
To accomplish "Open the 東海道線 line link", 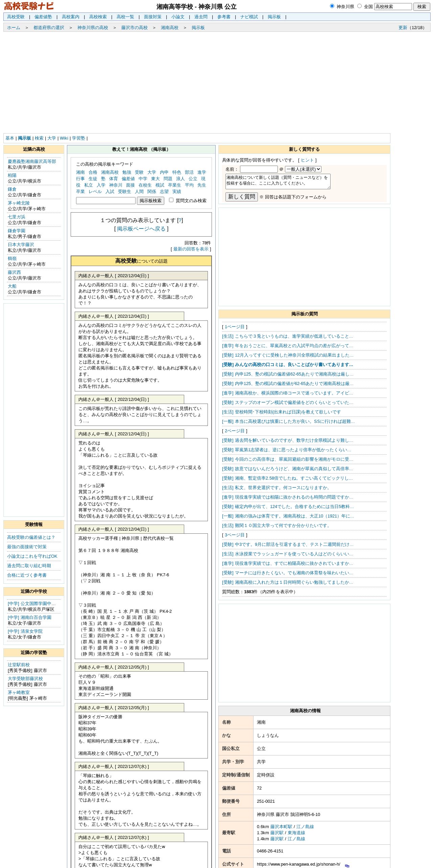I will [296, 833].
